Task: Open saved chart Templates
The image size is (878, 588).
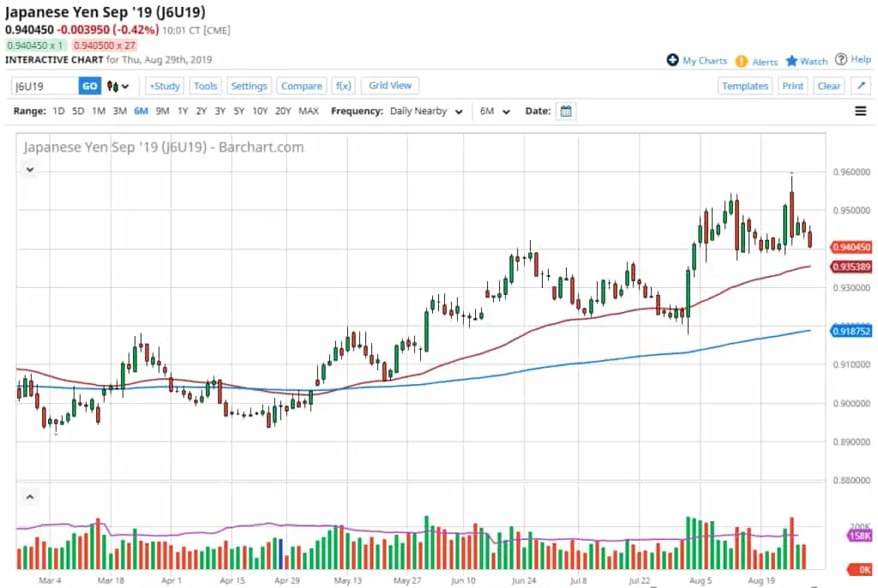Action: coord(744,85)
